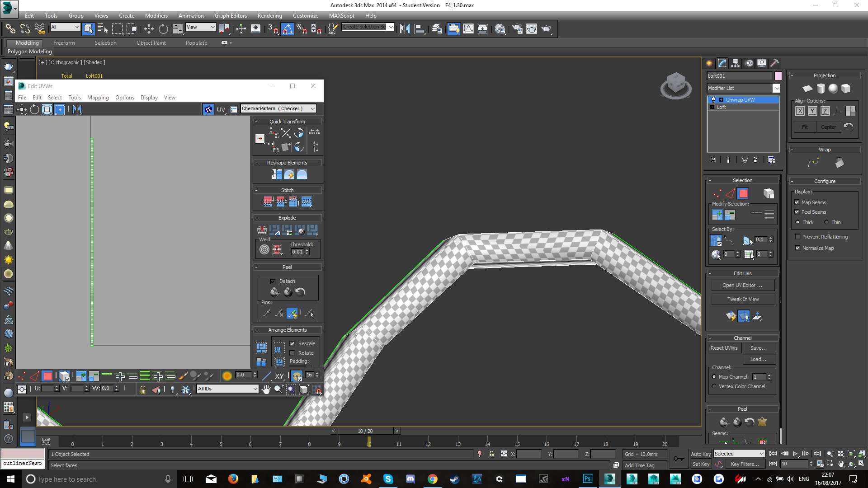Open the Selected key filter dropdown
The width and height of the screenshot is (868, 488).
coord(739,454)
